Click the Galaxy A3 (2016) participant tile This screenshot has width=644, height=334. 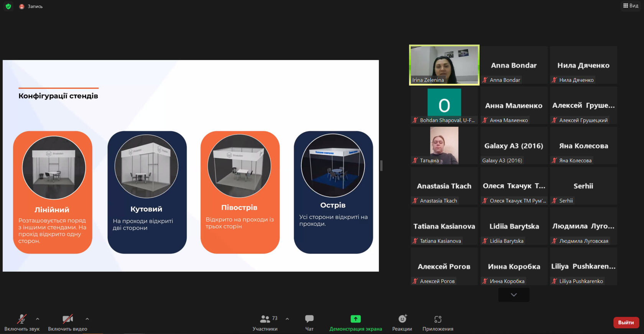coord(514,146)
